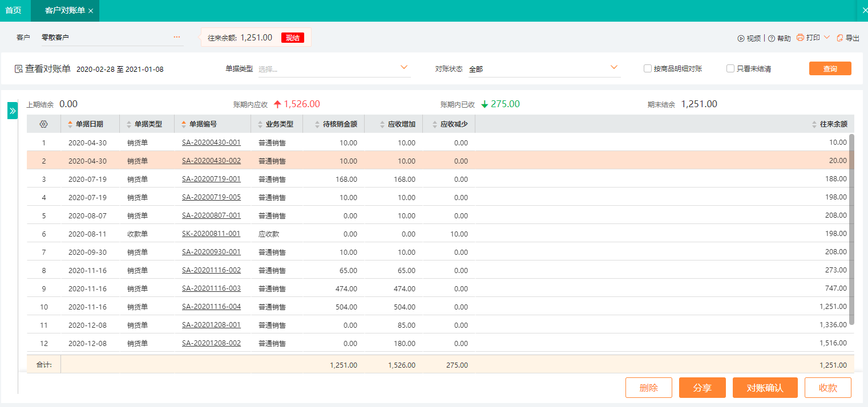The height and width of the screenshot is (407, 868).
Task: Enable 按商品明细对账 checkbox
Action: [x=648, y=68]
